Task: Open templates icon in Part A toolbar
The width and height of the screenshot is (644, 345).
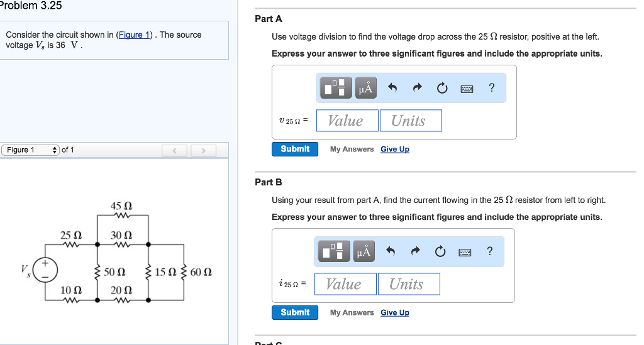Action: pos(336,88)
